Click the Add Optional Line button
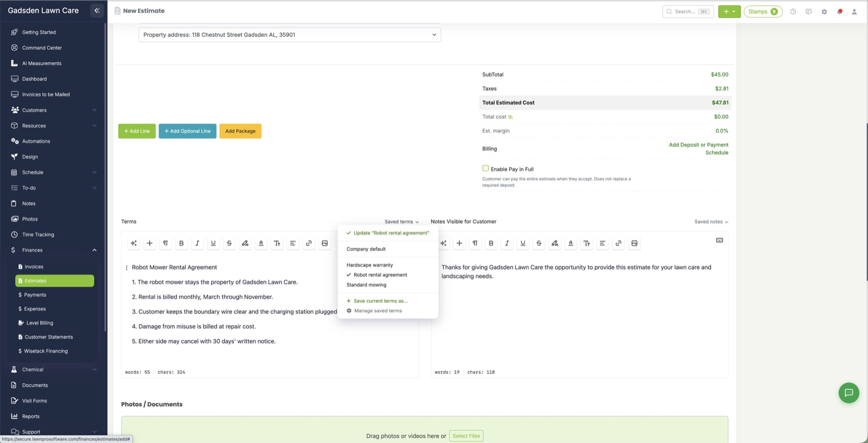 [x=187, y=131]
